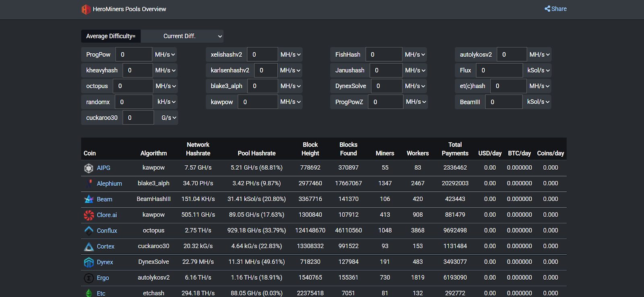Click the blake3_alph hashrate input

(262, 86)
